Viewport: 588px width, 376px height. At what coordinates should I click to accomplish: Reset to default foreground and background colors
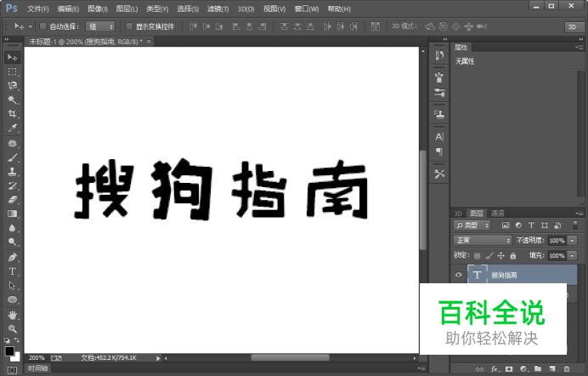coord(7,340)
